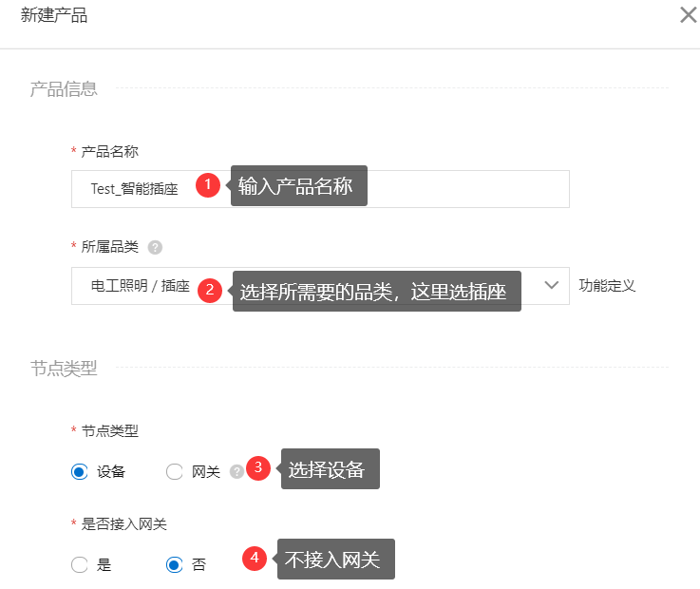Choose 否 for gateway access

[x=174, y=564]
